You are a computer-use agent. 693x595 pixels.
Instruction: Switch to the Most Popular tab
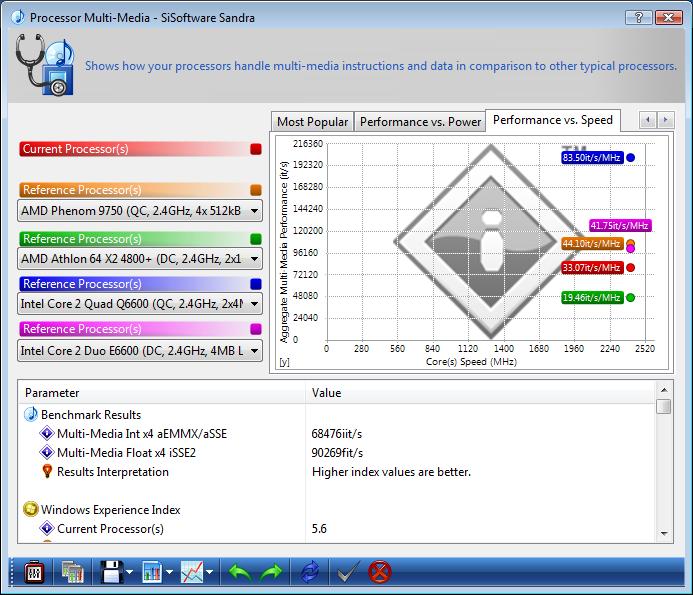coord(312,122)
